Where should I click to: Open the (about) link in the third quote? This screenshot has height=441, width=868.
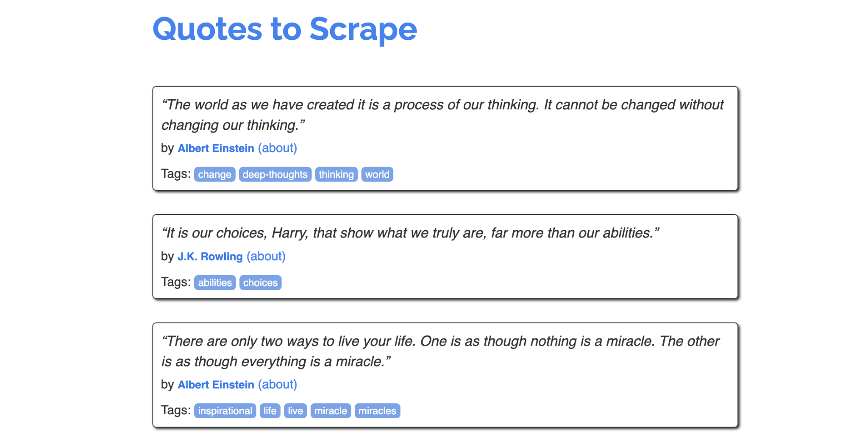coord(277,385)
